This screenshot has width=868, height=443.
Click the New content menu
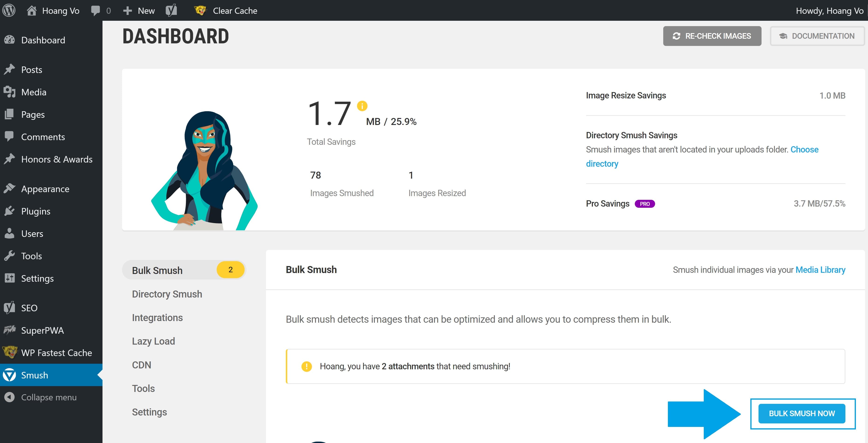139,11
